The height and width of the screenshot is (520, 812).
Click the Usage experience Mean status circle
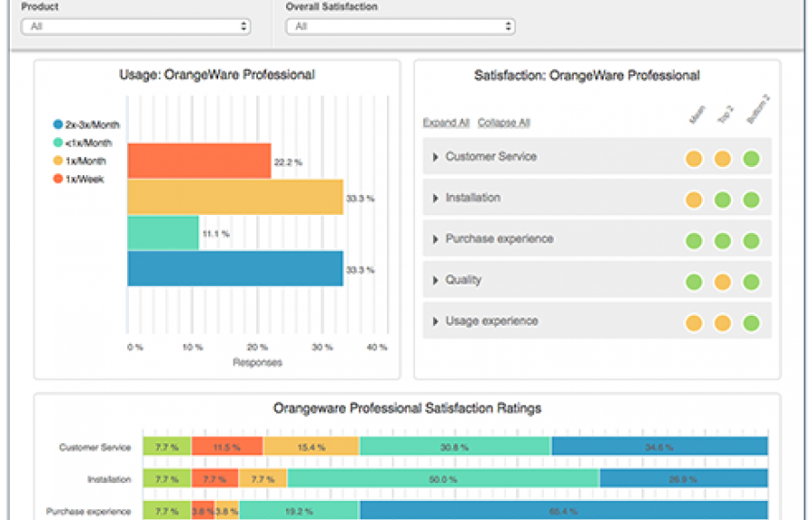694,323
